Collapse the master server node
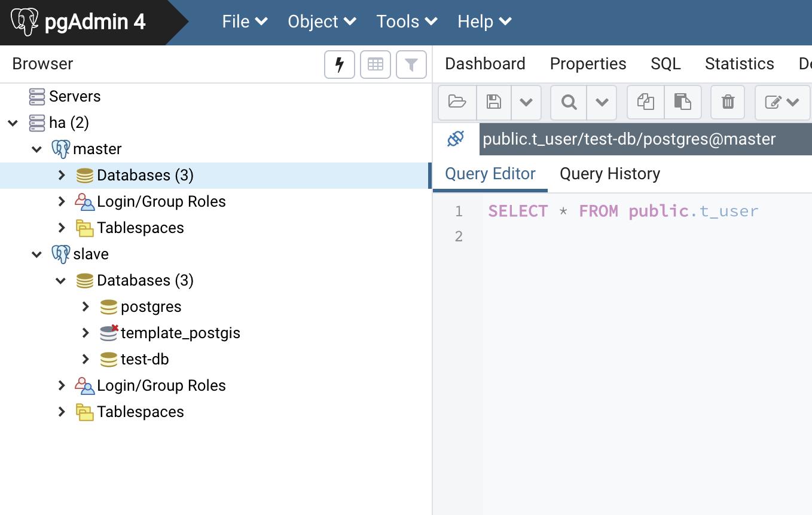This screenshot has height=515, width=812. click(37, 149)
